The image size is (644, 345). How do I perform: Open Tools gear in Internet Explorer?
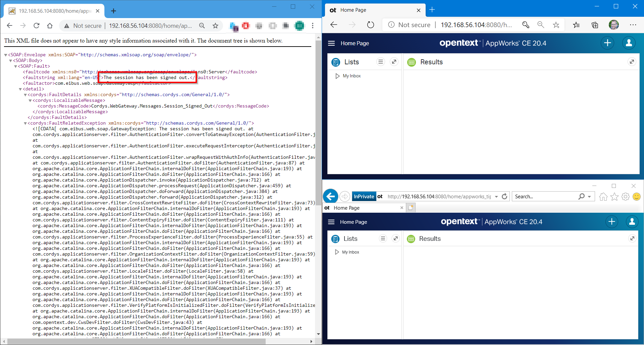click(x=625, y=197)
